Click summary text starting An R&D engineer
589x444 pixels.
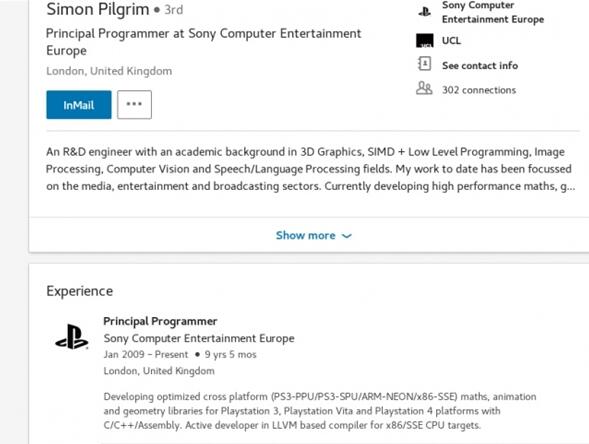[x=310, y=169]
